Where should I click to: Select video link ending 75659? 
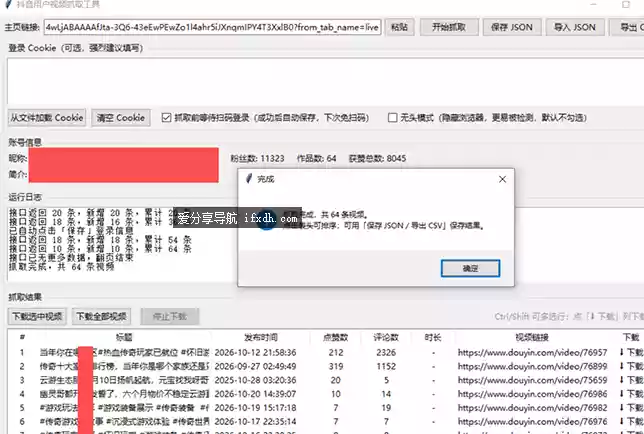coord(532,380)
